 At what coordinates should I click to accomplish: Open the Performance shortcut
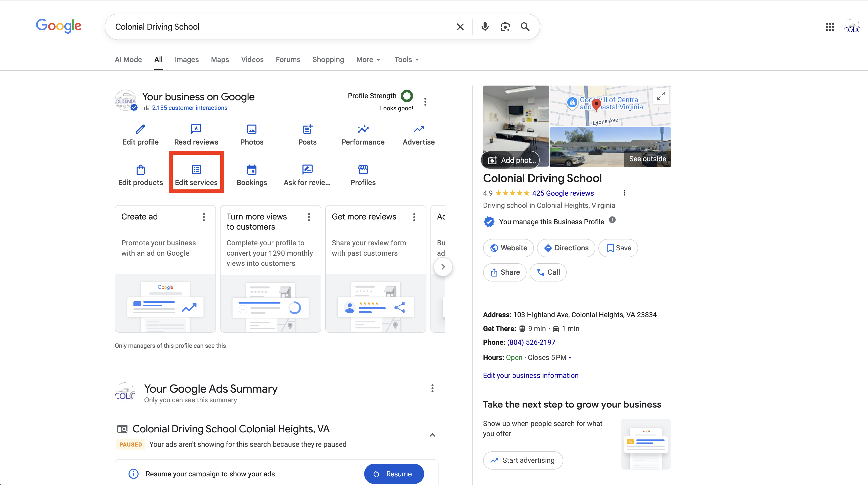(363, 135)
